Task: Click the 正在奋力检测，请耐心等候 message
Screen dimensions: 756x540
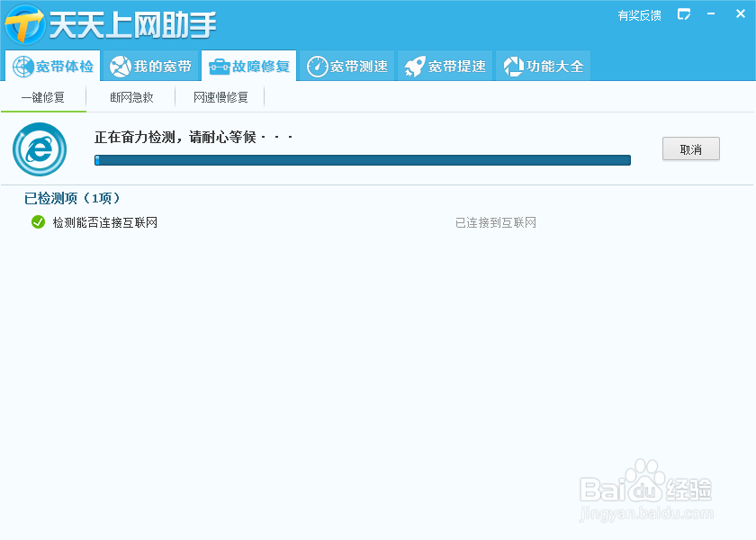Action: tap(193, 138)
